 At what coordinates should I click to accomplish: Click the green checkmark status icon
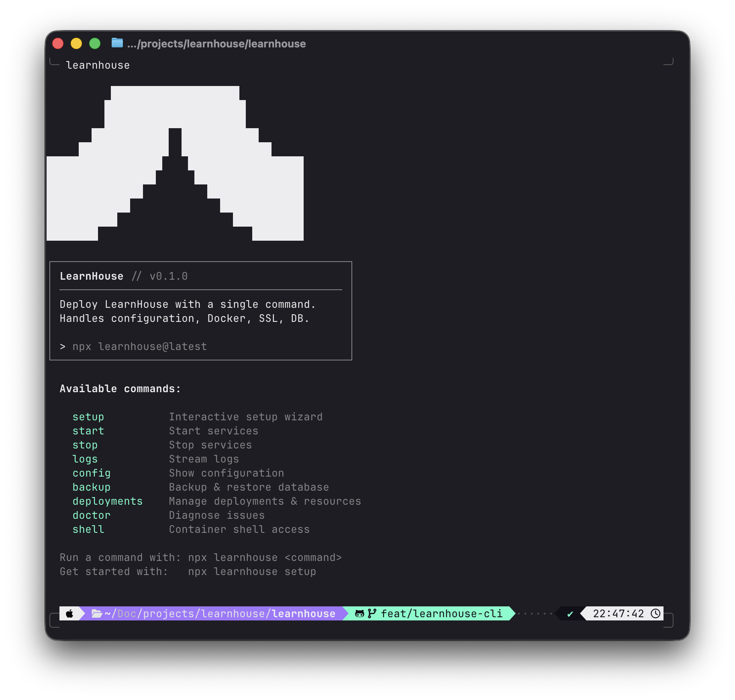click(x=570, y=614)
